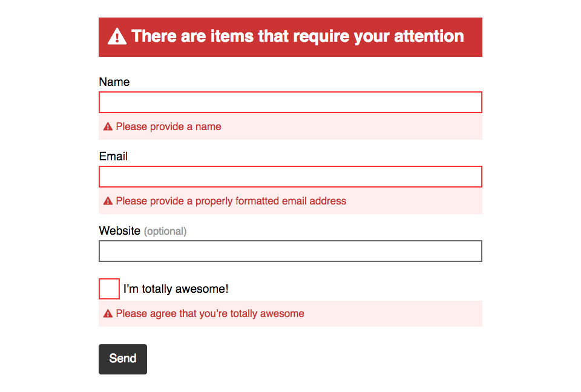Select the formatted email address error message
581x392 pixels.
tap(231, 201)
